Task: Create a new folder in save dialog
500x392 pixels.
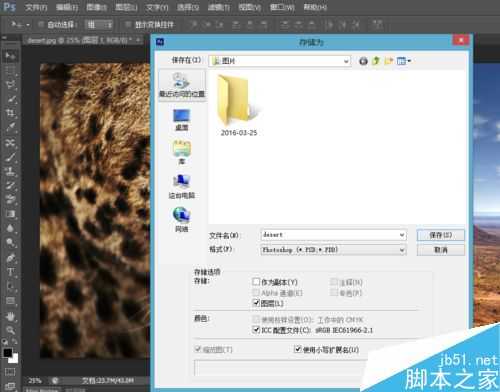Action: point(389,61)
